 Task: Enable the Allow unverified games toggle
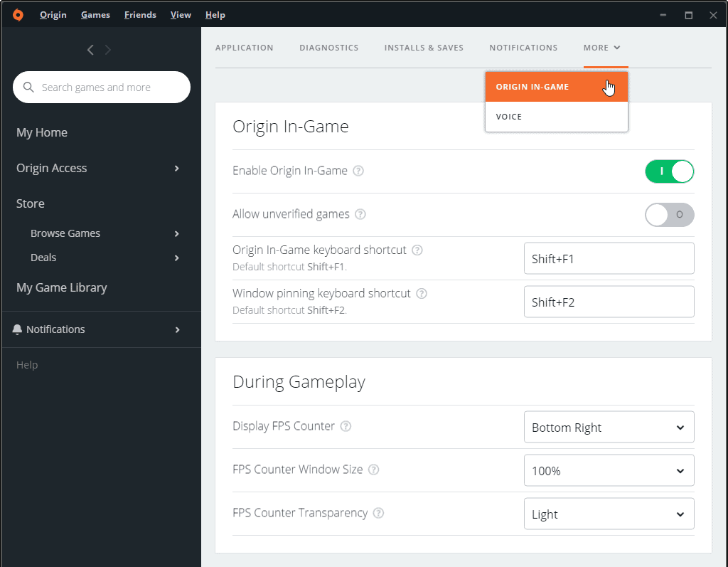tap(669, 215)
